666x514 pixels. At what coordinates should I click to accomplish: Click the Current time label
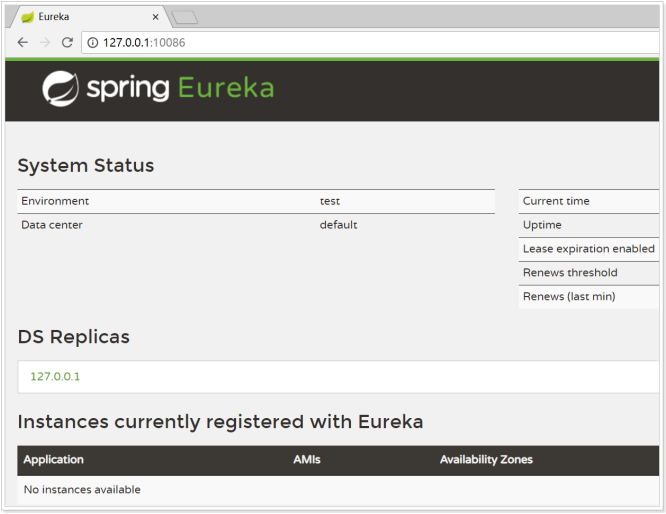click(556, 201)
